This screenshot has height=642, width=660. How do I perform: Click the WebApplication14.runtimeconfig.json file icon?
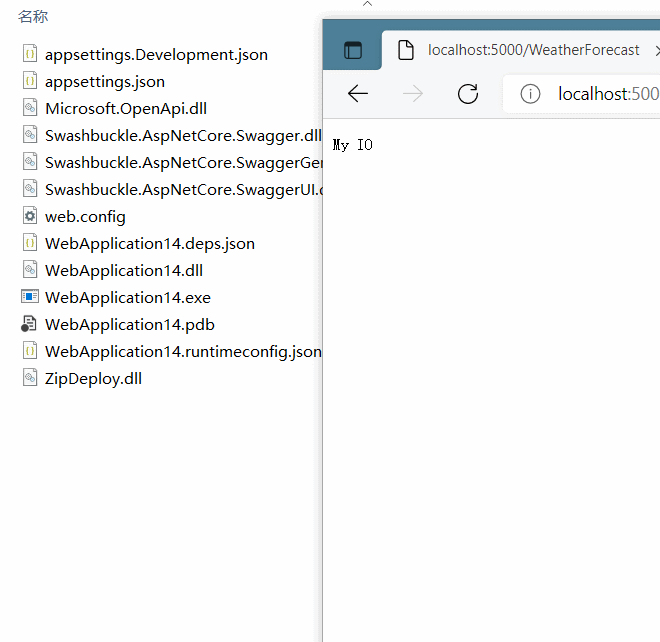[30, 351]
